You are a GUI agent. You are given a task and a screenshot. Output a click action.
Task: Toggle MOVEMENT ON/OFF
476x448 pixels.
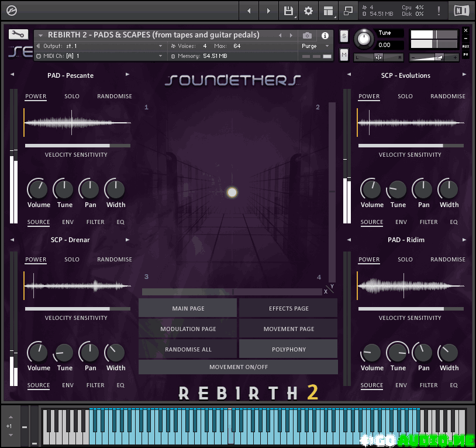click(x=239, y=367)
